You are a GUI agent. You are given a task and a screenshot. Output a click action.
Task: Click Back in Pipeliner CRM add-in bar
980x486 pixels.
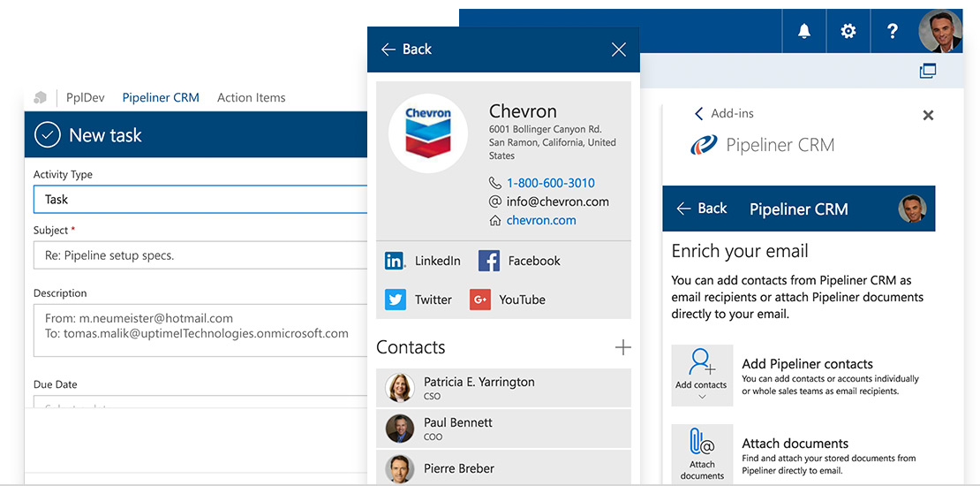pyautogui.click(x=702, y=209)
